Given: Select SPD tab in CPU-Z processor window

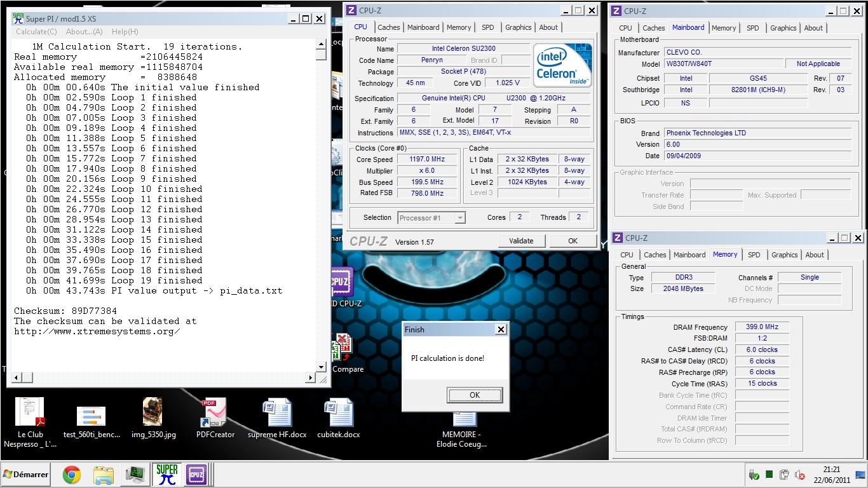Looking at the screenshot, I should 487,27.
